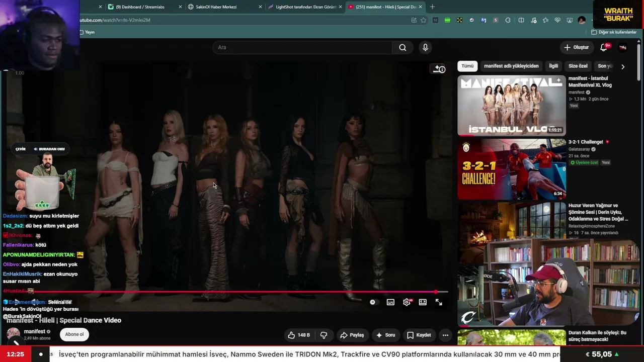The height and width of the screenshot is (362, 644).
Task: Start voice search with the microphone icon
Action: (x=425, y=47)
